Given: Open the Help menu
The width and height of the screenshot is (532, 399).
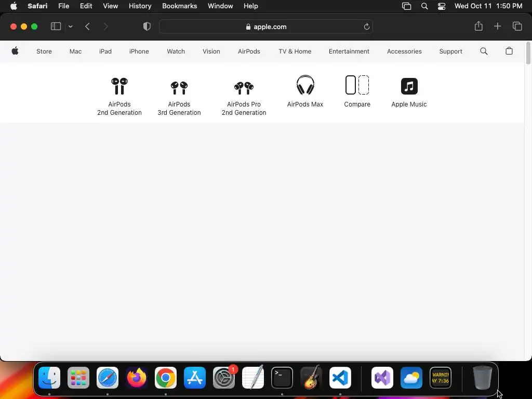Looking at the screenshot, I should (x=251, y=6).
